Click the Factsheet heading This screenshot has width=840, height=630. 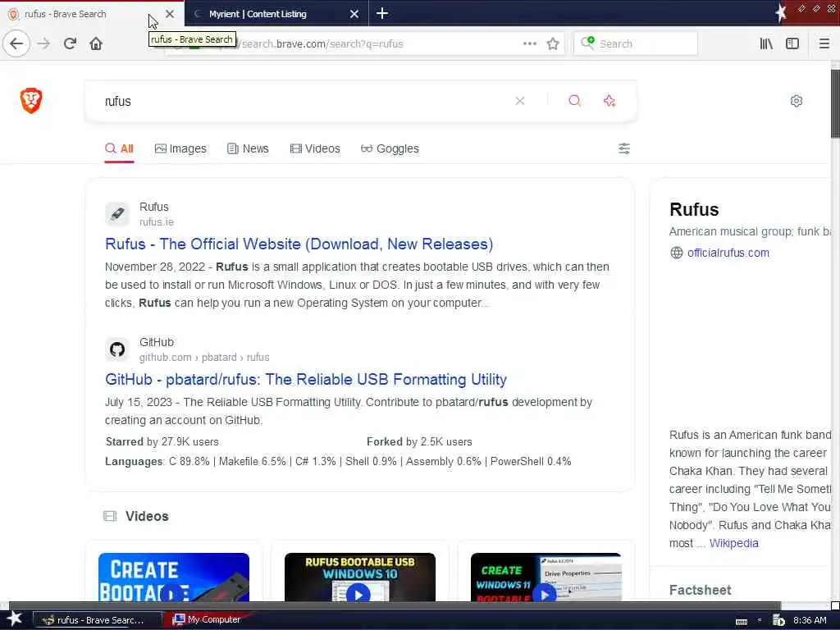coord(701,590)
